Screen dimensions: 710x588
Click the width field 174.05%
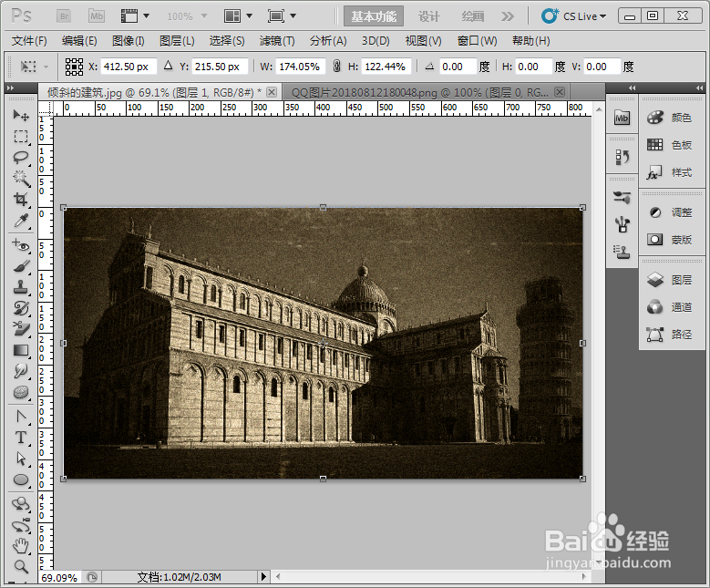coord(300,67)
